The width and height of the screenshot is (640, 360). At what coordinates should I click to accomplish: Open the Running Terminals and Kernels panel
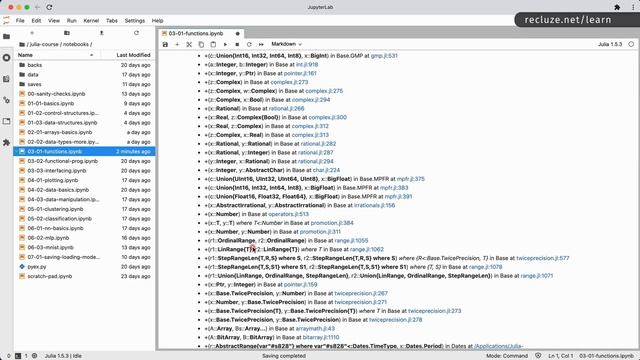(x=7, y=58)
